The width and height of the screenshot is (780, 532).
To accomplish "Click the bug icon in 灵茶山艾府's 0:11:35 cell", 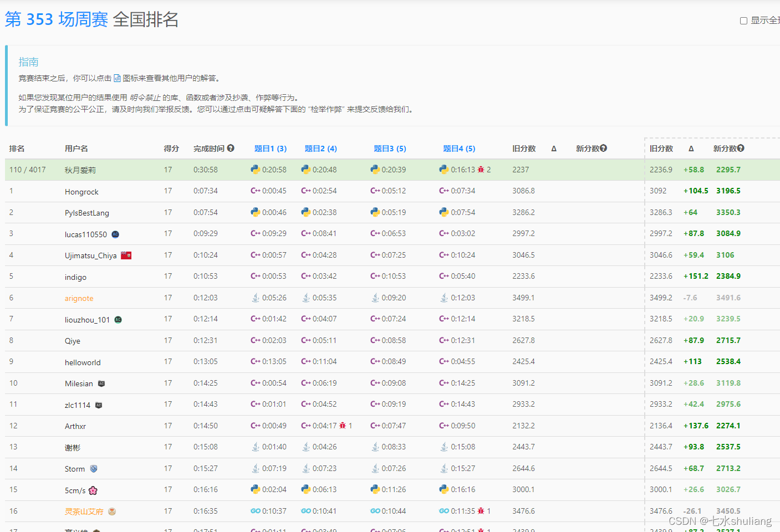I will (x=481, y=511).
